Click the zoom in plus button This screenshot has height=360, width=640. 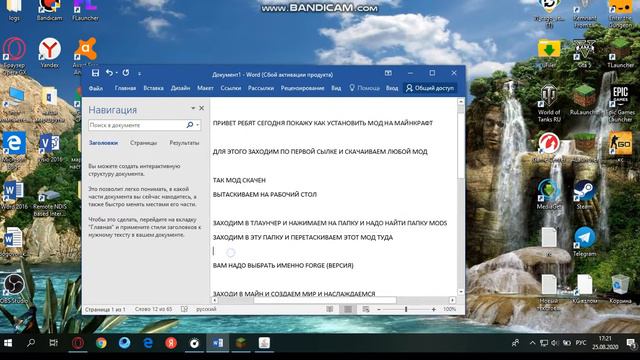[x=433, y=309]
